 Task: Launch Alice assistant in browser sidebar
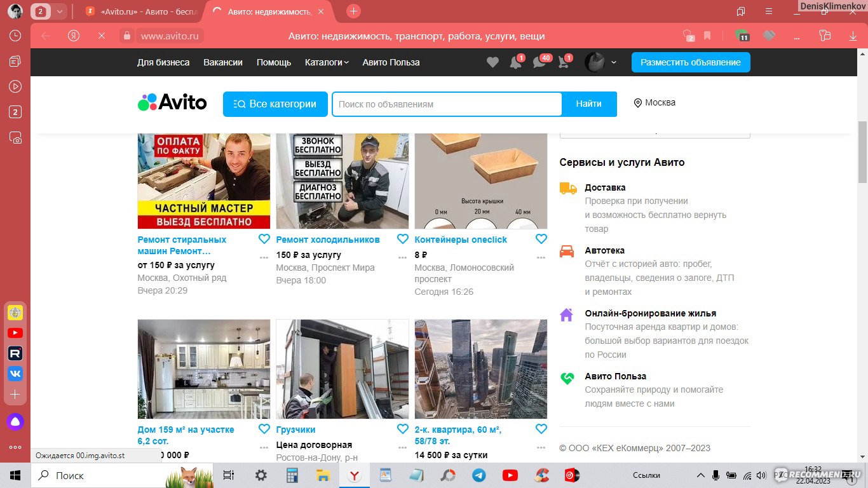point(15,421)
